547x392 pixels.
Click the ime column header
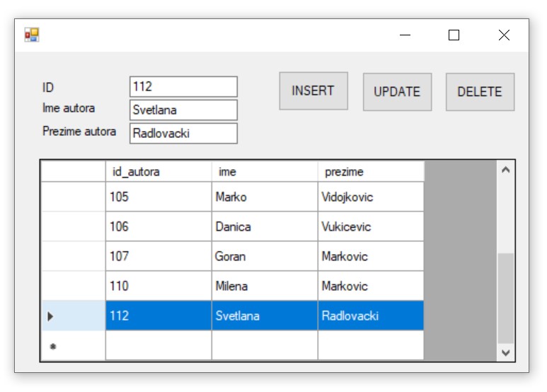coord(264,172)
